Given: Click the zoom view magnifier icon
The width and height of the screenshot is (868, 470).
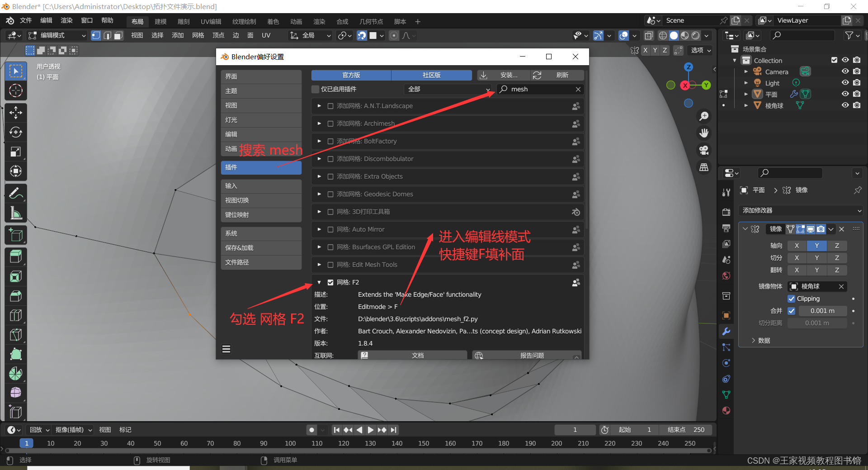Looking at the screenshot, I should coord(704,116).
